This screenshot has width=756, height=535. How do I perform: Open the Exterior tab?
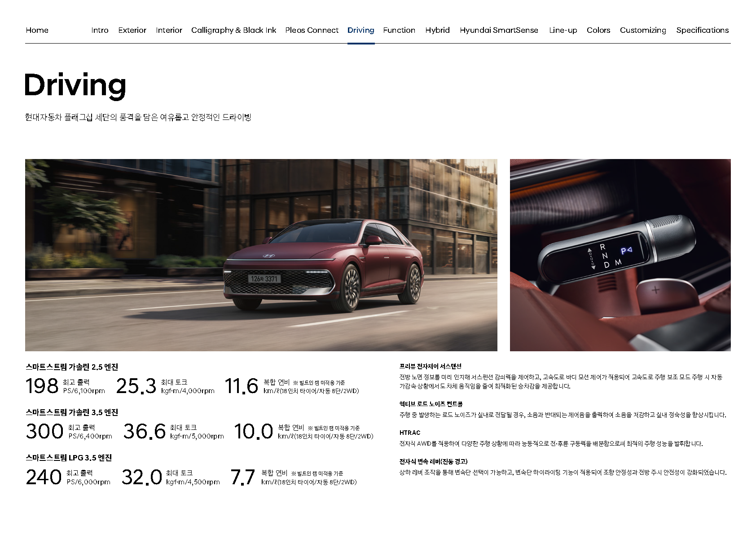click(x=132, y=30)
